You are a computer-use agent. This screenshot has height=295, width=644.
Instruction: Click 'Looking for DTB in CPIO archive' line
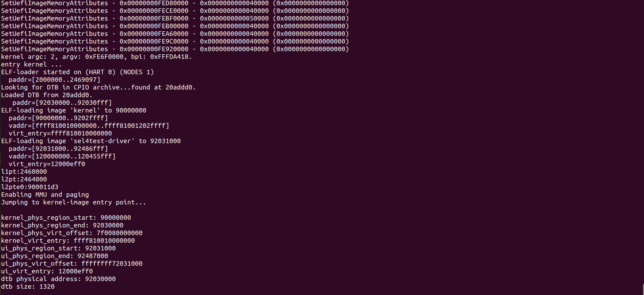point(98,87)
